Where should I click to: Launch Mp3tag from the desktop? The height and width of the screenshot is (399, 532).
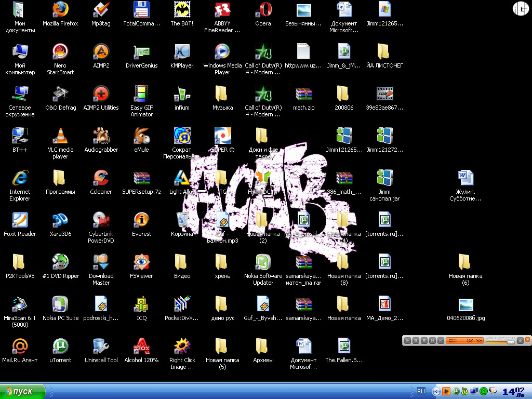pyautogui.click(x=101, y=14)
